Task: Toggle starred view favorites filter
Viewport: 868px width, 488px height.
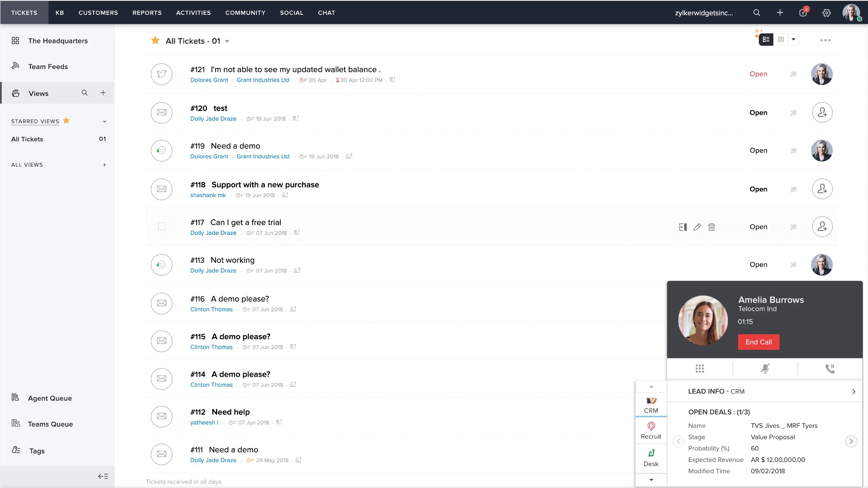Action: pos(67,120)
